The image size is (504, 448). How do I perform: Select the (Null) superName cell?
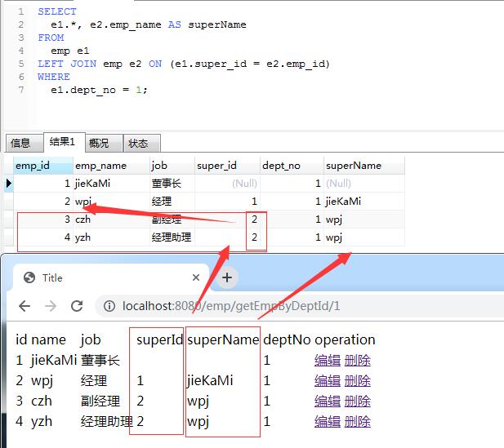click(364, 184)
